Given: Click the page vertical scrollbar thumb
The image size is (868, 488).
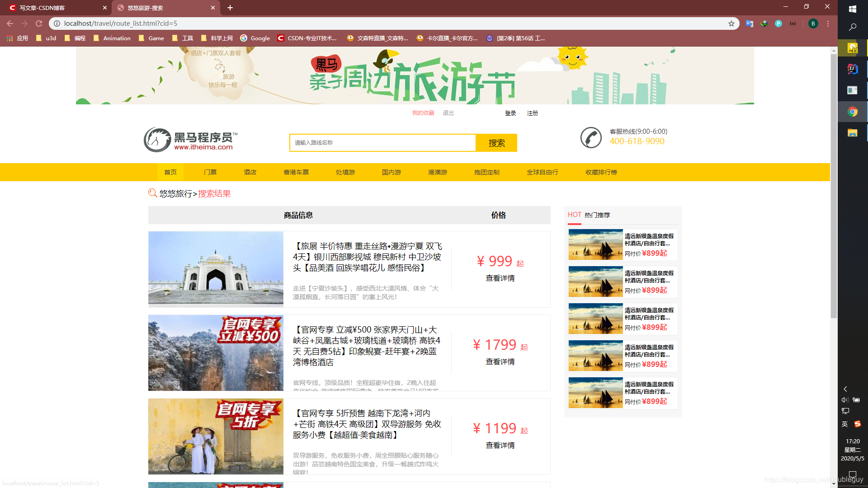Looking at the screenshot, I should coord(834,185).
